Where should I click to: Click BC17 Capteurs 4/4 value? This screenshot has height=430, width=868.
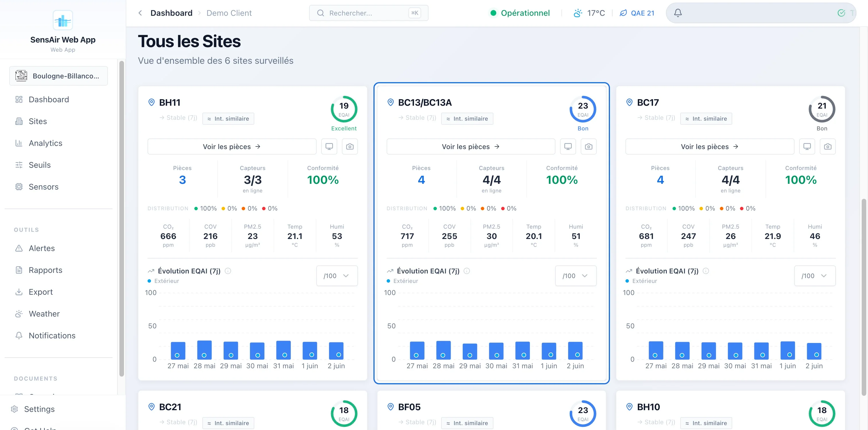click(x=730, y=180)
